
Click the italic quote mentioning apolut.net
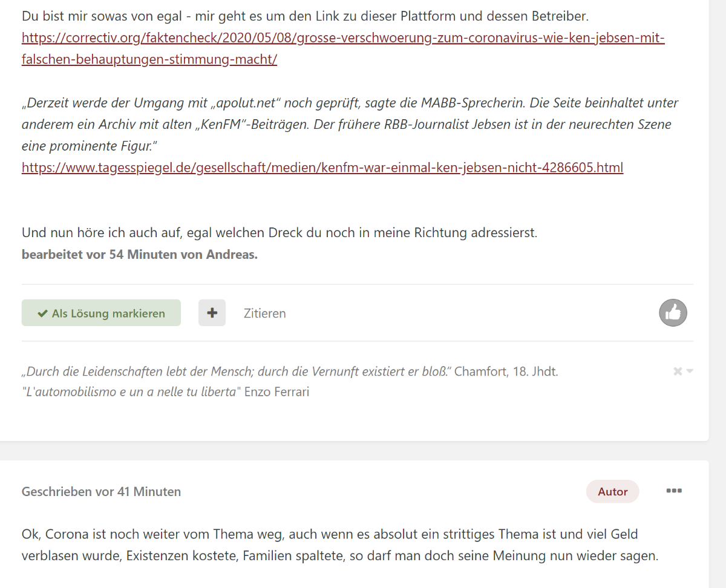coord(350,125)
